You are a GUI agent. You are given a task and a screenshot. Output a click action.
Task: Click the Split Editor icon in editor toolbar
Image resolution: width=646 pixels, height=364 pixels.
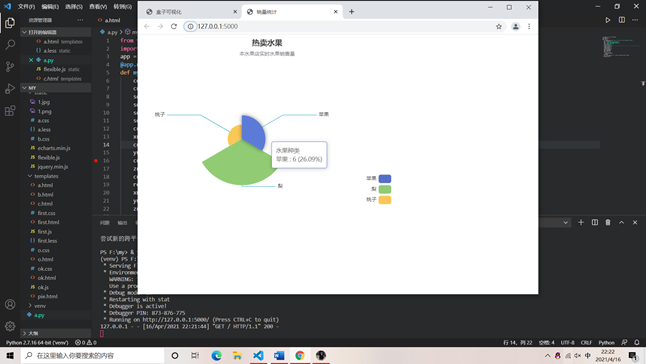point(622,20)
